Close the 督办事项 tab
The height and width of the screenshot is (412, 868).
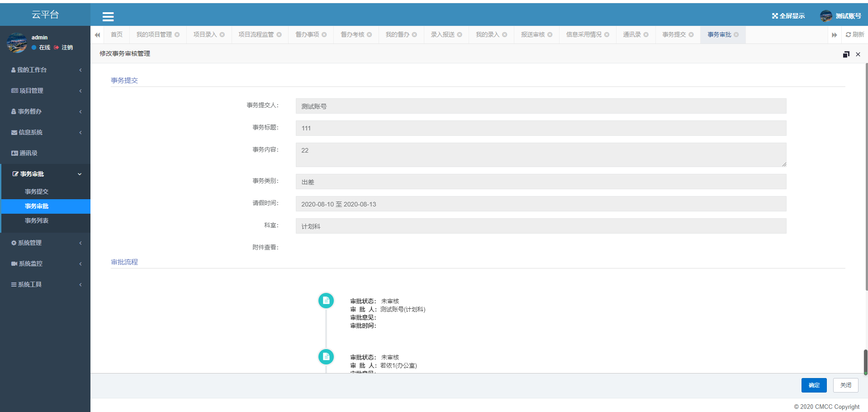324,35
